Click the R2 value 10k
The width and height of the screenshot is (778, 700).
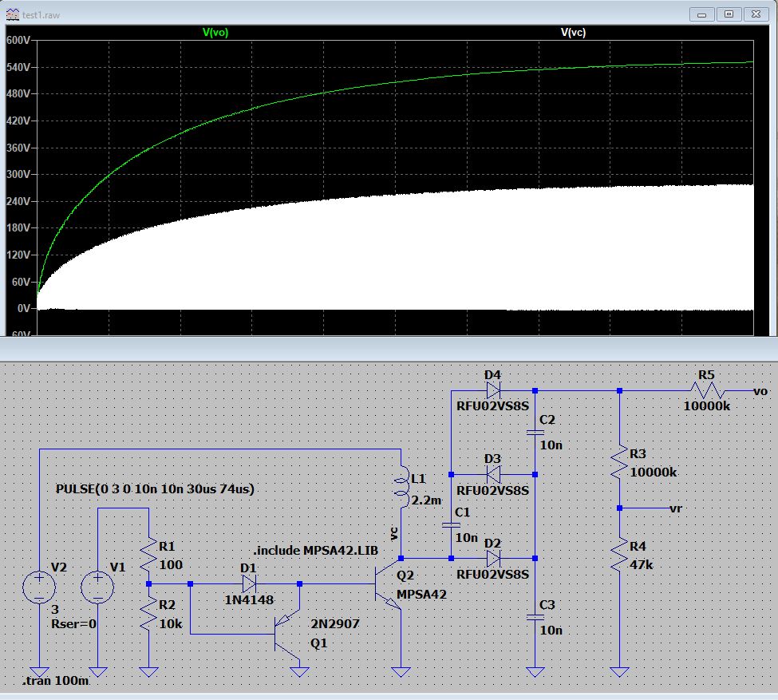pyautogui.click(x=171, y=624)
